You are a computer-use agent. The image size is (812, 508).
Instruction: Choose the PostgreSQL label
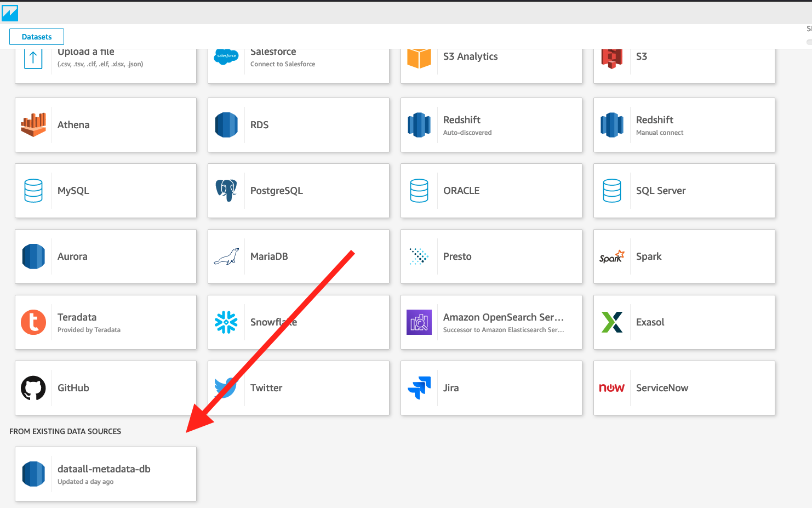tap(277, 191)
